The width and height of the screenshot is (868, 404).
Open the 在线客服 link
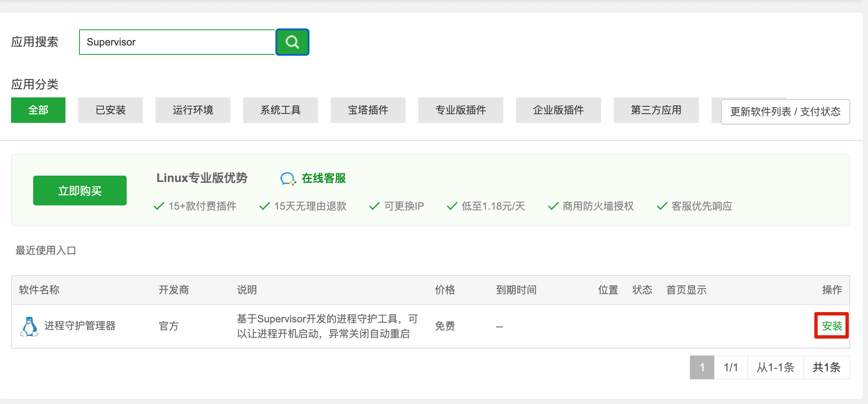[323, 178]
